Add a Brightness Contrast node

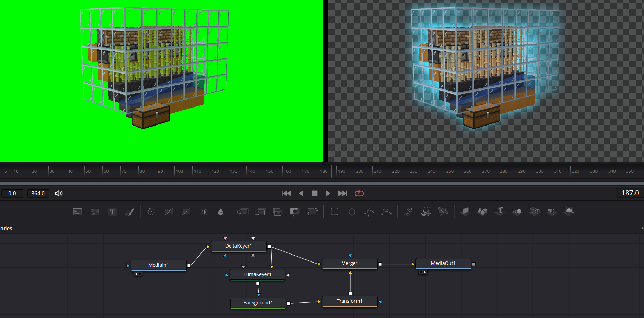(204, 212)
